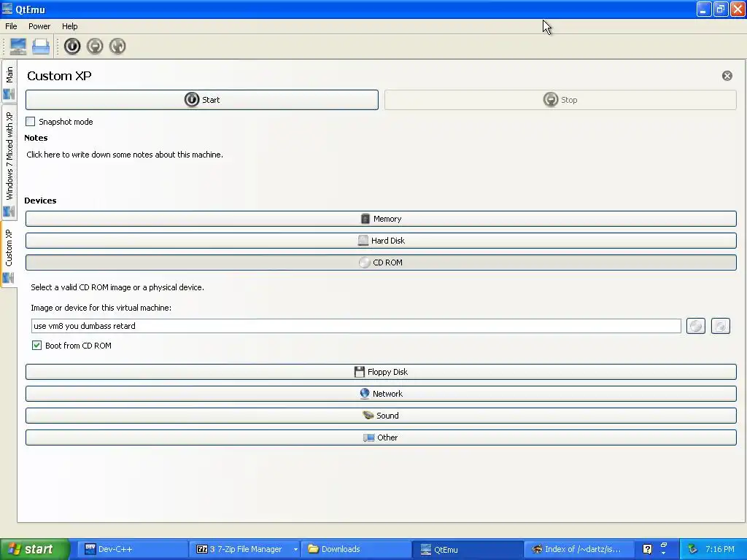The height and width of the screenshot is (560, 747).
Task: Click the new virtual machine toolbar icon
Action: 18,46
